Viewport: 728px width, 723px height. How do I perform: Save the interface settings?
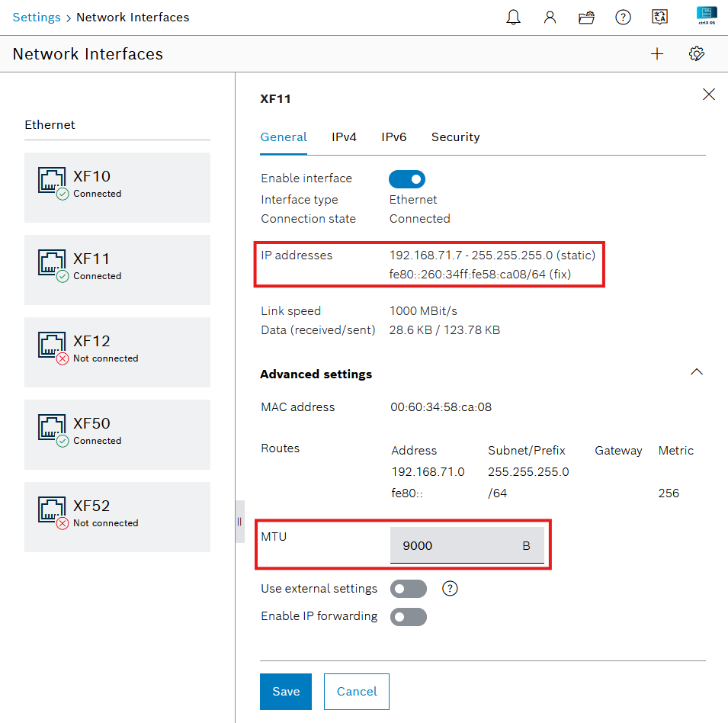point(286,692)
